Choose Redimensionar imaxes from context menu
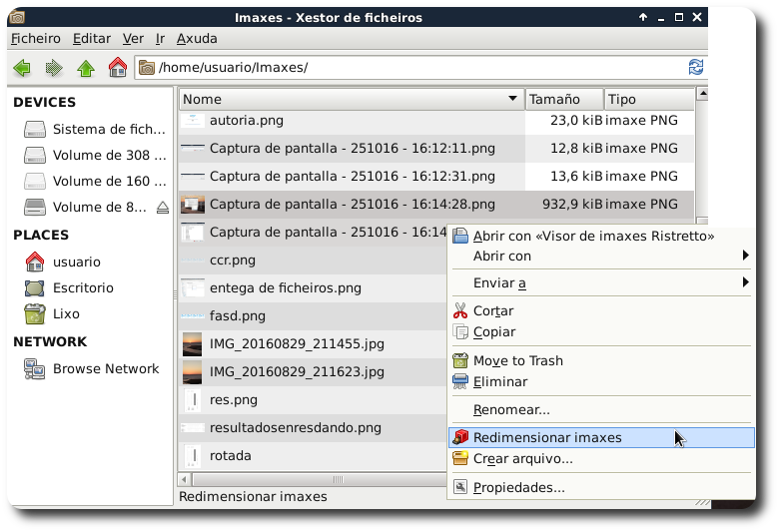The height and width of the screenshot is (532, 779). (547, 437)
